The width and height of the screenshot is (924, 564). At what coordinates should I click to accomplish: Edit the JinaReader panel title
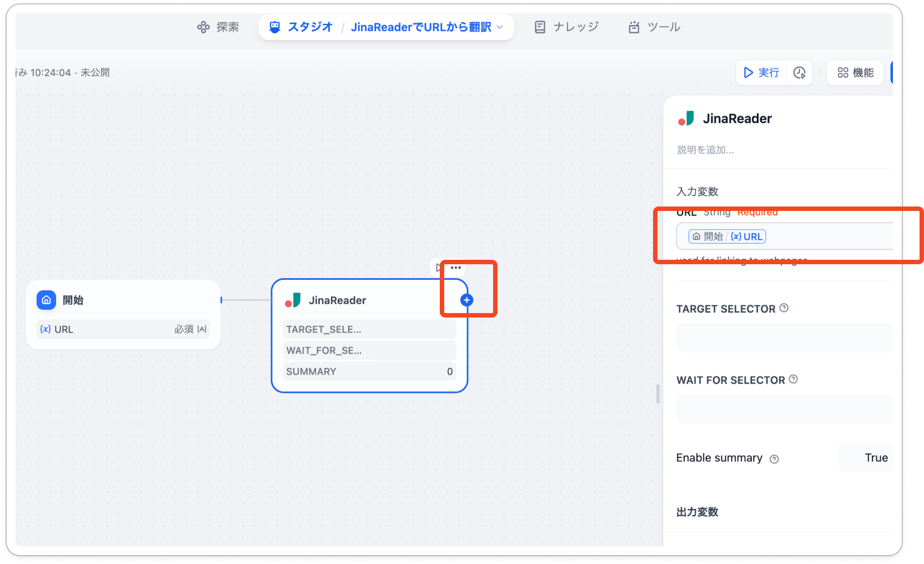click(737, 118)
